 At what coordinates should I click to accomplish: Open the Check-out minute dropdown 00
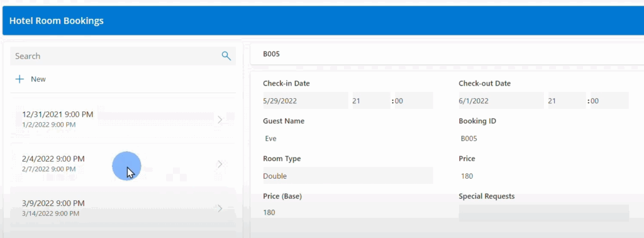click(x=609, y=101)
